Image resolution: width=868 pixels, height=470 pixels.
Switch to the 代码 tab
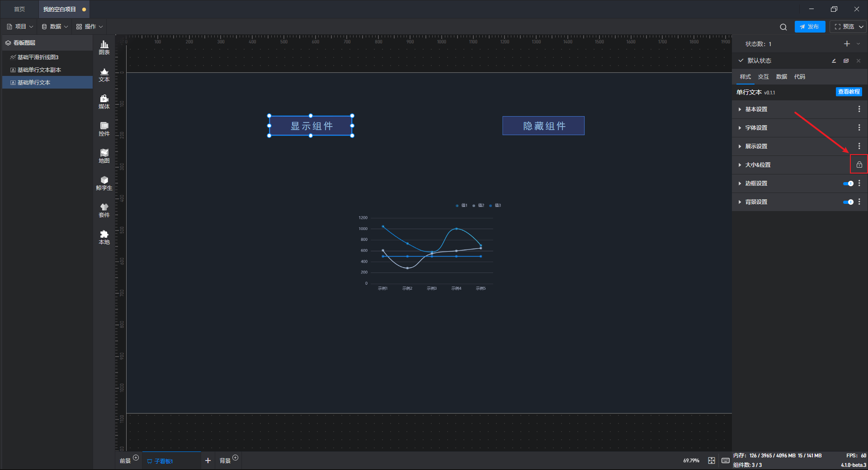click(799, 77)
